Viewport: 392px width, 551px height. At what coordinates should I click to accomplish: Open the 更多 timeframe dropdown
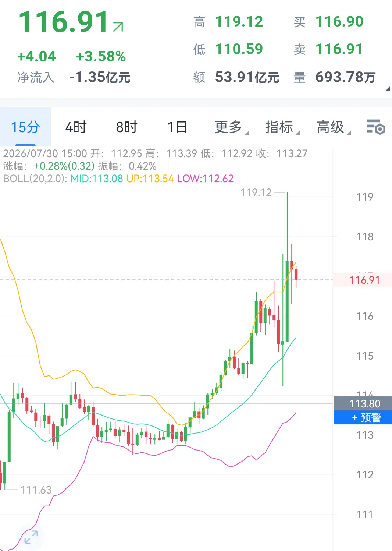[x=232, y=127]
